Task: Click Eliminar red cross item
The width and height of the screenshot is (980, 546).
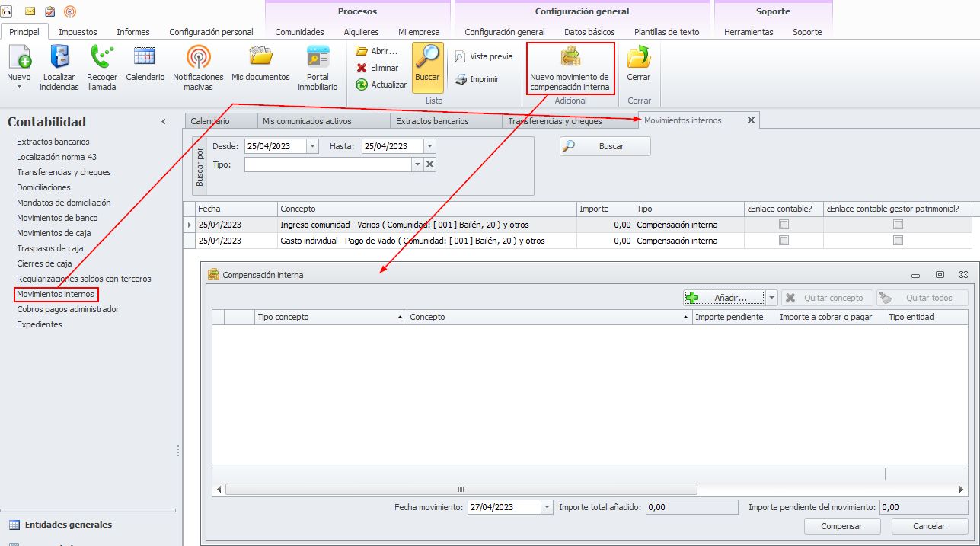Action: pos(377,68)
